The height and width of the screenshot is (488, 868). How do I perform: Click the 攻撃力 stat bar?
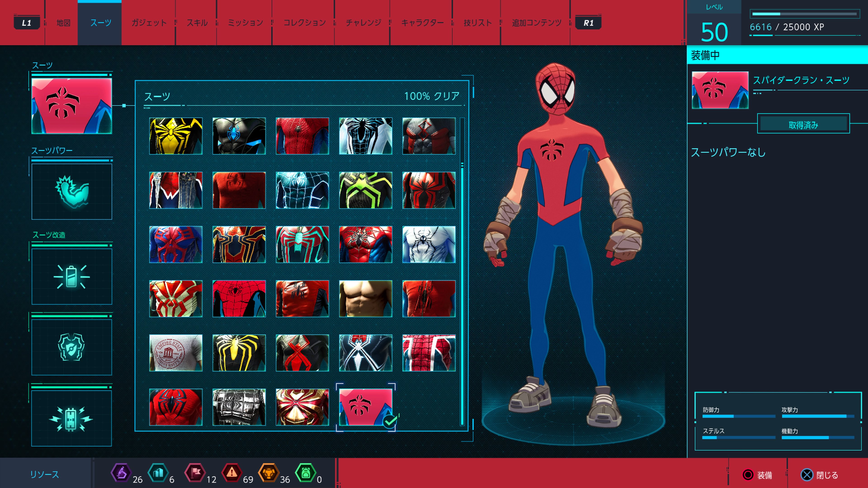pyautogui.click(x=818, y=417)
